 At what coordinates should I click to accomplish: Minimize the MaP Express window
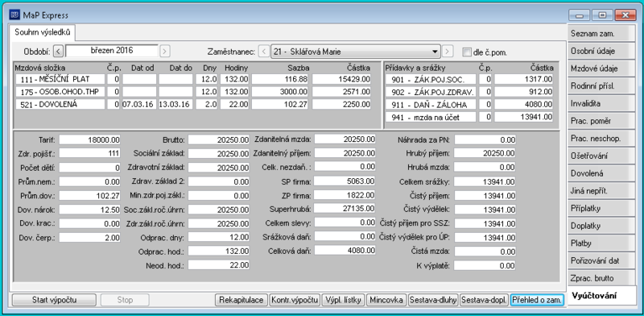point(580,15)
